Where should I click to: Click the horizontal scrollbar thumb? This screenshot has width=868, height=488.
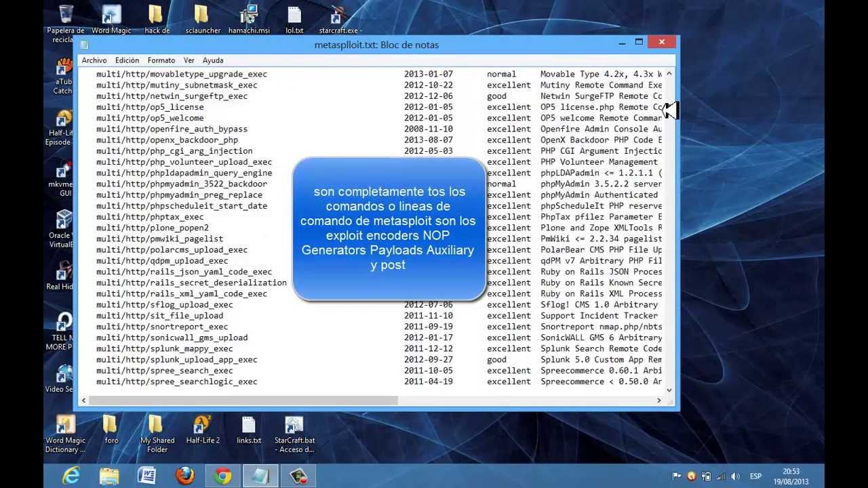(243, 401)
